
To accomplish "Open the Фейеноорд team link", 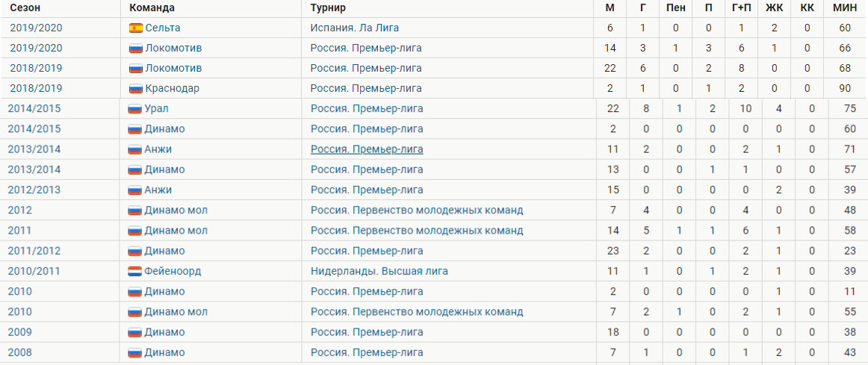I will coord(173,272).
